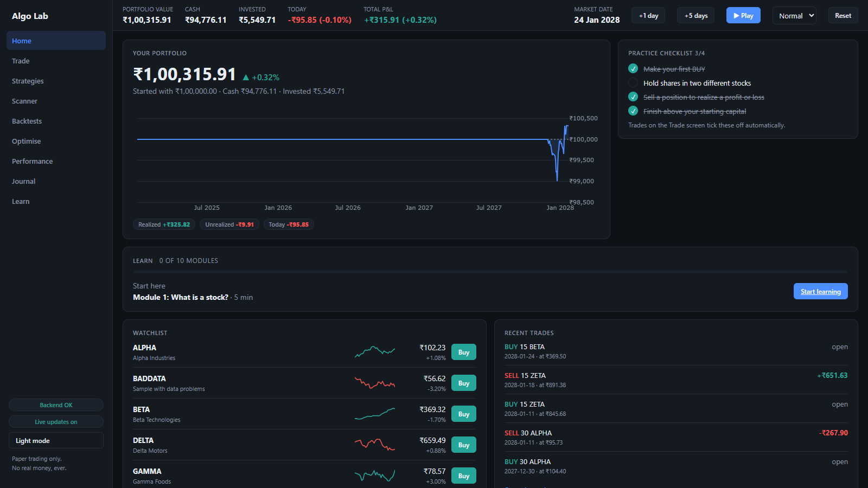
Task: Open Backtests section
Action: pos(56,121)
